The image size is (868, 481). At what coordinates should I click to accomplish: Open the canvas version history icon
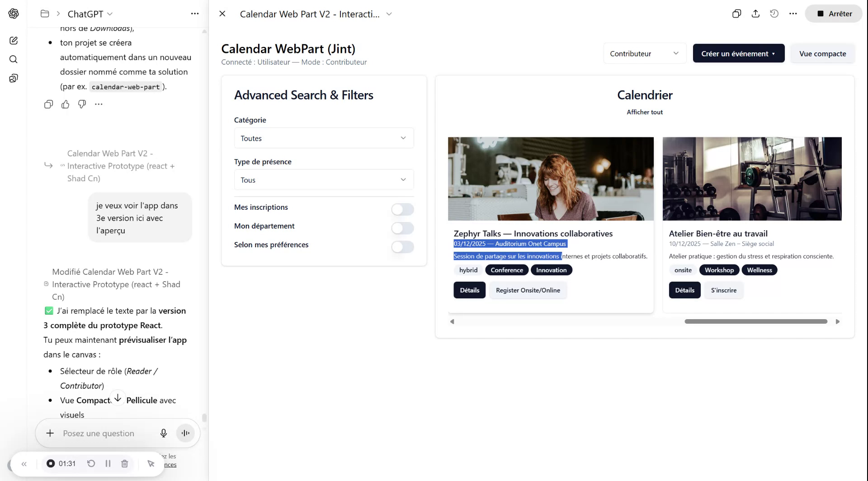[774, 14]
